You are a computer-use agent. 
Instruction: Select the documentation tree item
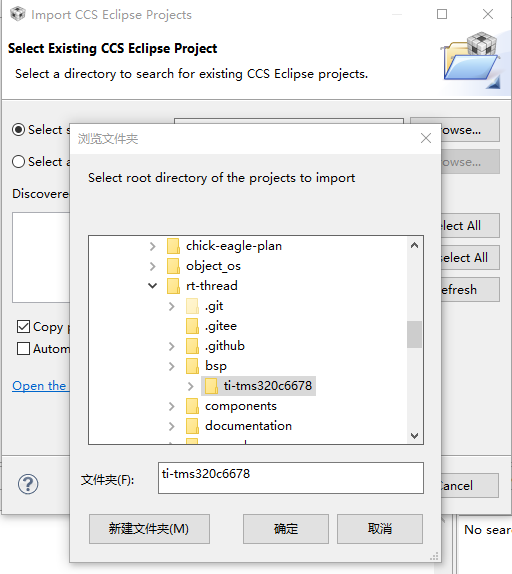(248, 426)
